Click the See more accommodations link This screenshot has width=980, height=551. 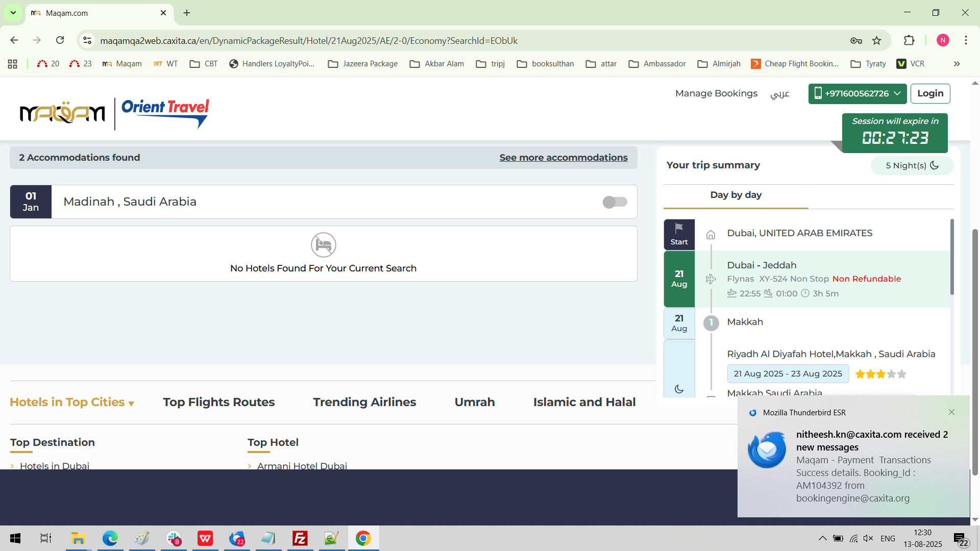point(563,158)
